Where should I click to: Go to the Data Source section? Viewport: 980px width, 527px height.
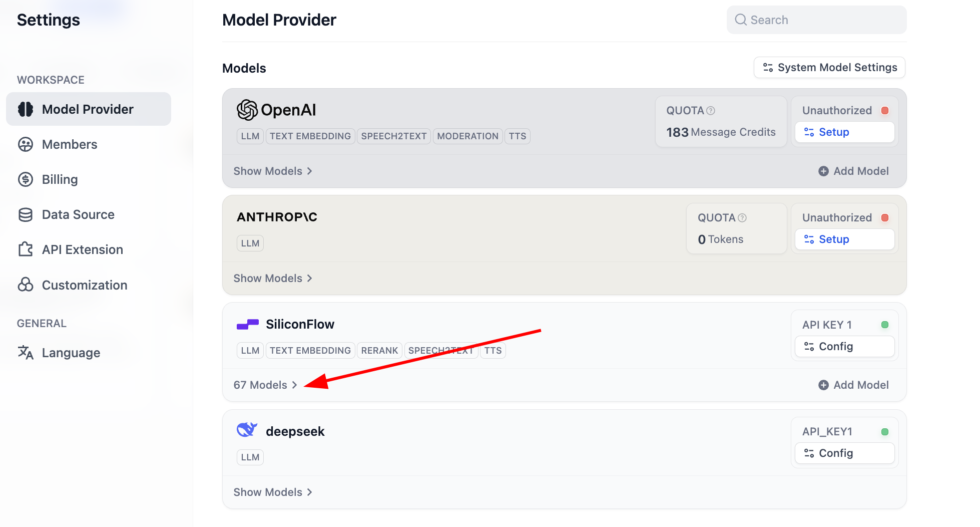click(x=78, y=214)
